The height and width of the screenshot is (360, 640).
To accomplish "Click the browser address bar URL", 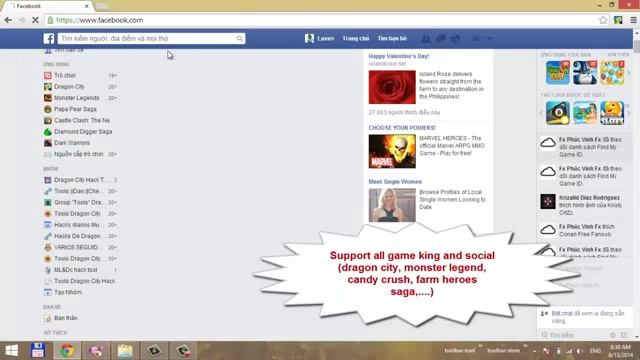I will coord(100,20).
